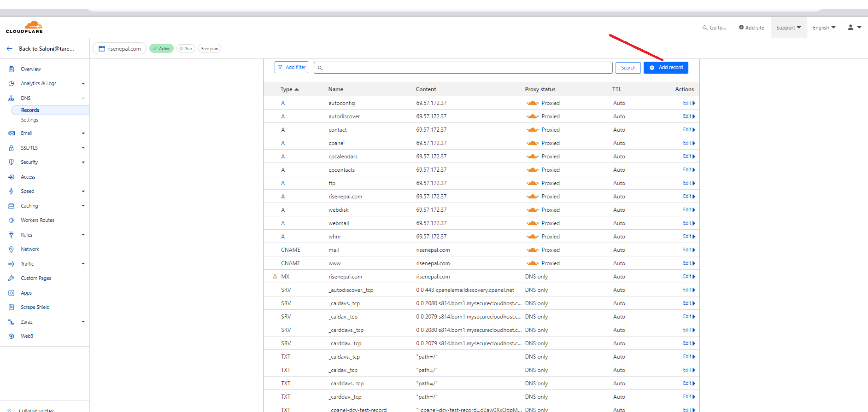868x412 pixels.
Task: Click the magnifier icon in search field
Action: (320, 68)
